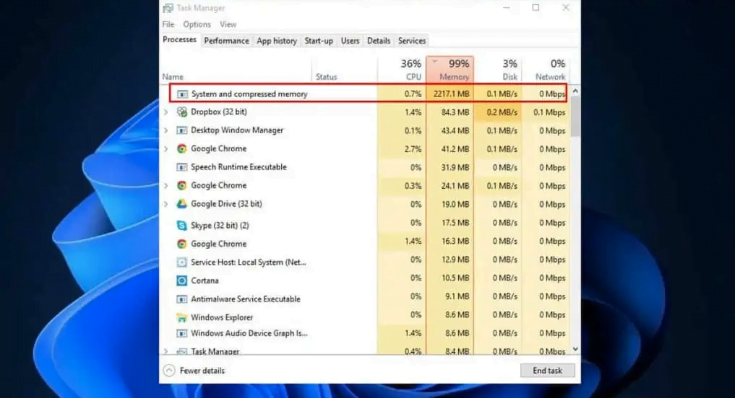Select the Windows Explorer process name
This screenshot has height=398, width=735.
222,317
